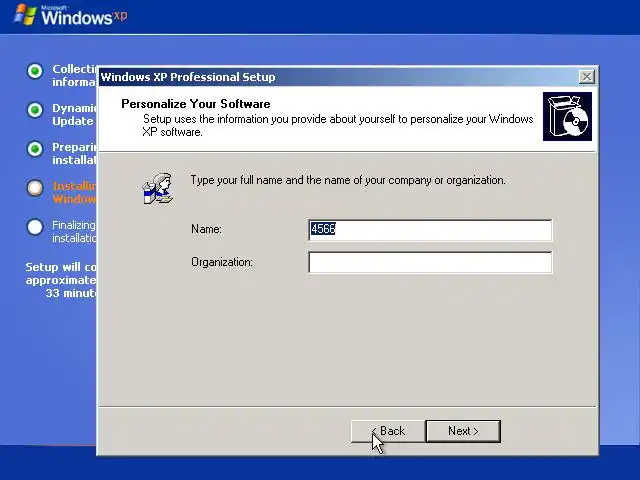The image size is (640, 480).
Task: Click the empty Organization field
Action: (430, 262)
